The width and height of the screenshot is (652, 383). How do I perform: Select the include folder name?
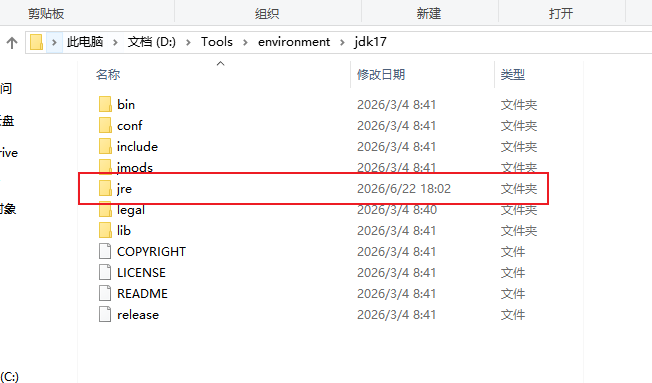137,146
